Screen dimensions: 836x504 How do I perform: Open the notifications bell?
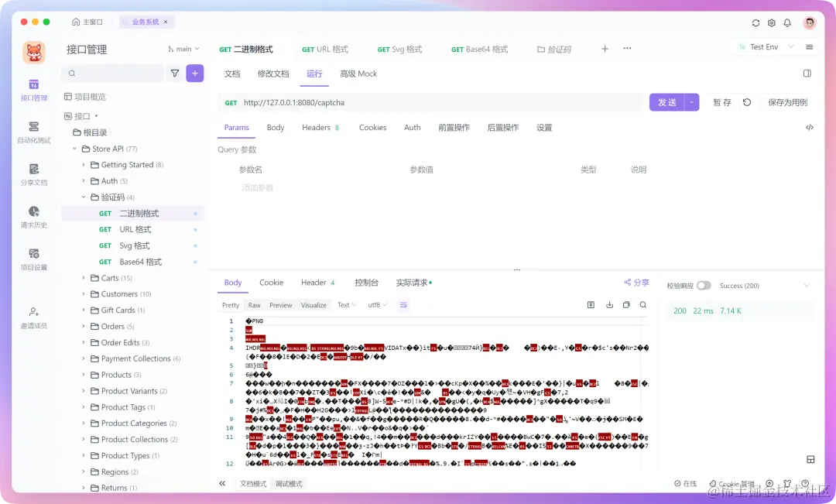tap(788, 23)
